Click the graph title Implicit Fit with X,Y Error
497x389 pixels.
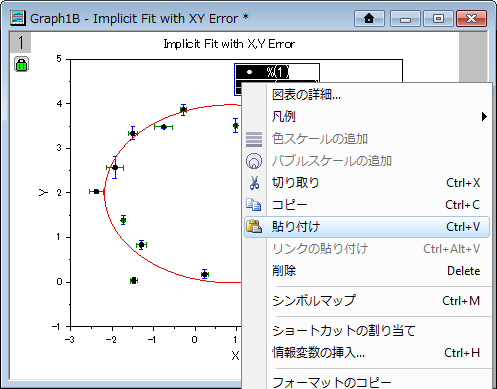(229, 44)
